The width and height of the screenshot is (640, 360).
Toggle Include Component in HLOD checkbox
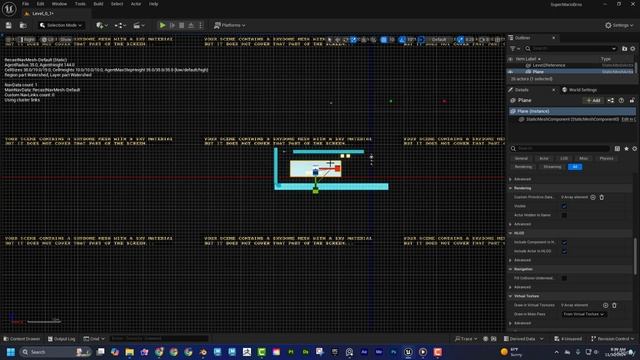point(564,242)
